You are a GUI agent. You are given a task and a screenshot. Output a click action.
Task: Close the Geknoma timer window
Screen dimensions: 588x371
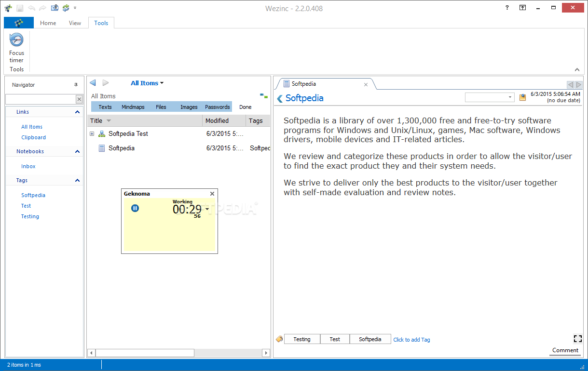[212, 194]
